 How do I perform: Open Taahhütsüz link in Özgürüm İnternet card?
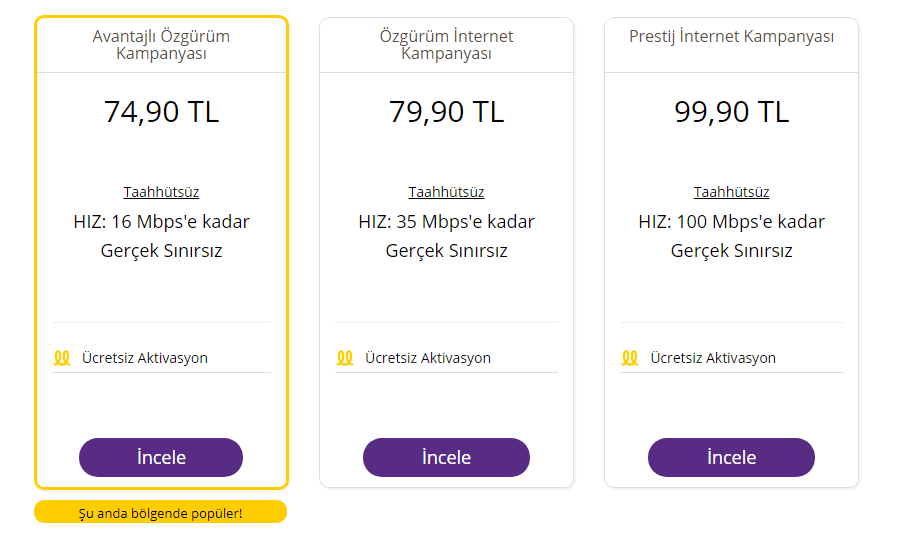tap(446, 192)
